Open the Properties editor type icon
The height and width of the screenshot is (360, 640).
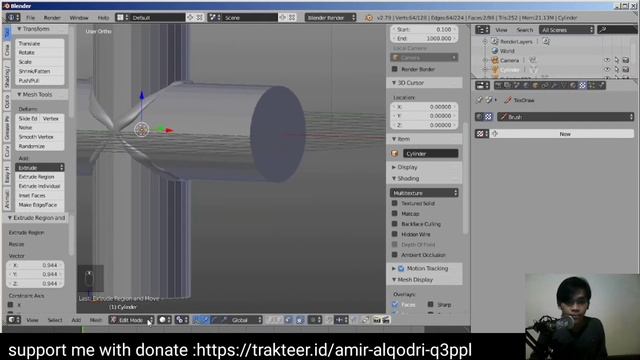pos(482,85)
